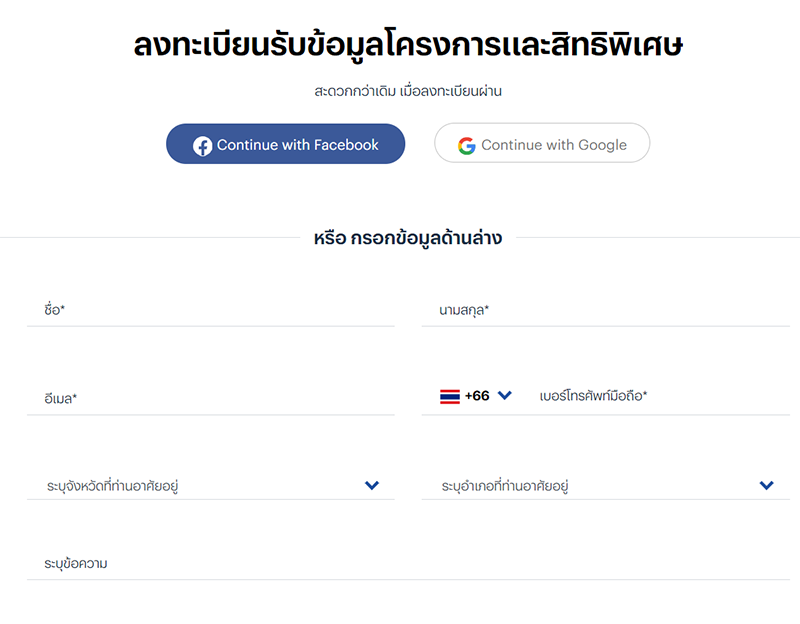The height and width of the screenshot is (624, 800).
Task: Expand province dropdown arrow
Action: tap(372, 486)
